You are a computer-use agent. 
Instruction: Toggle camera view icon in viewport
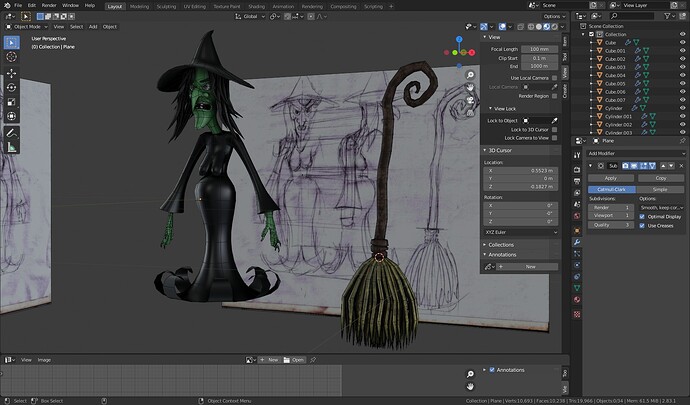pos(470,100)
